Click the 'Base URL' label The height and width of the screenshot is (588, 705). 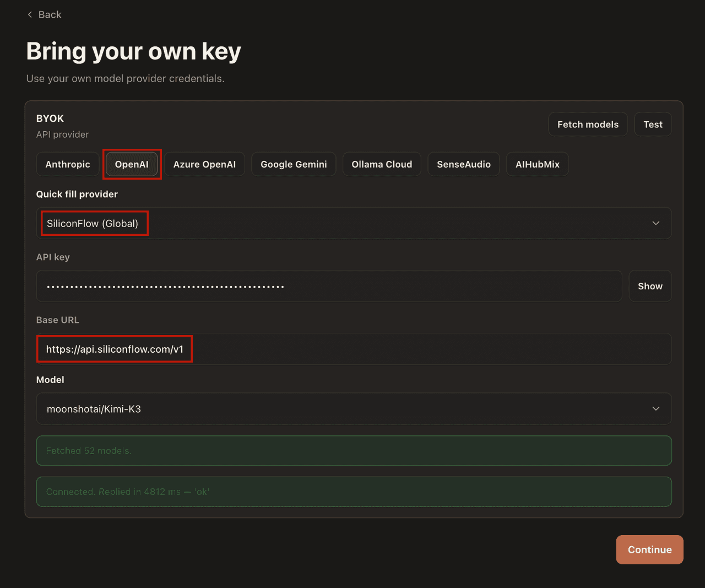[58, 320]
